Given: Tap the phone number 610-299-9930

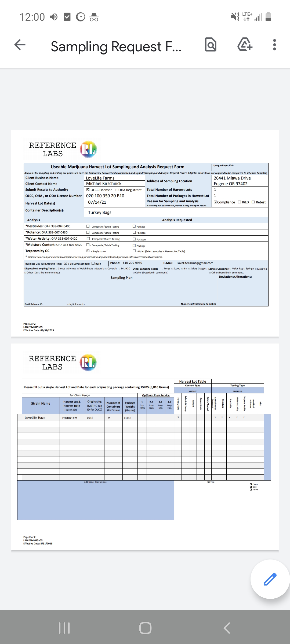Looking at the screenshot, I should [132, 263].
